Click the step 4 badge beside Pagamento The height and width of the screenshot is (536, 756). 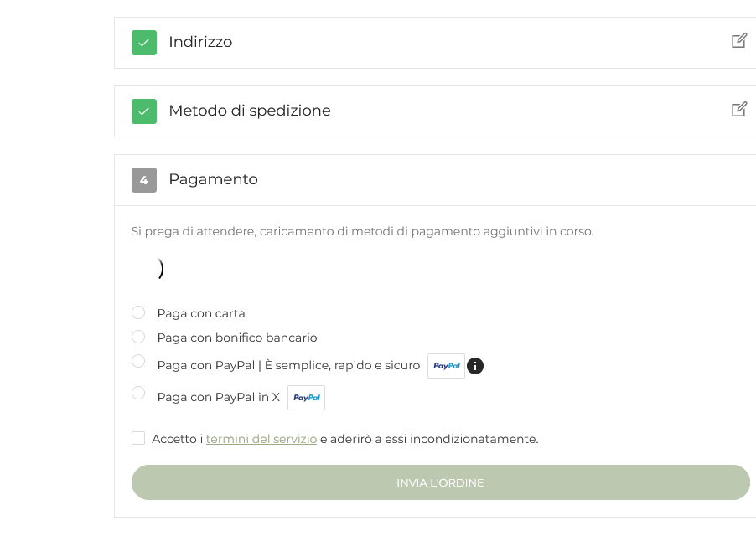coord(144,179)
